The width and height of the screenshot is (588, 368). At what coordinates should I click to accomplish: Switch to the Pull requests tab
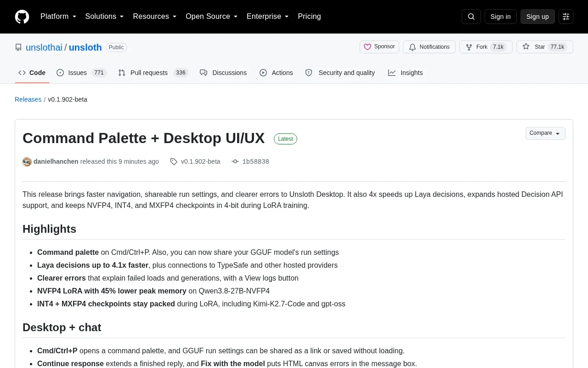click(x=153, y=73)
